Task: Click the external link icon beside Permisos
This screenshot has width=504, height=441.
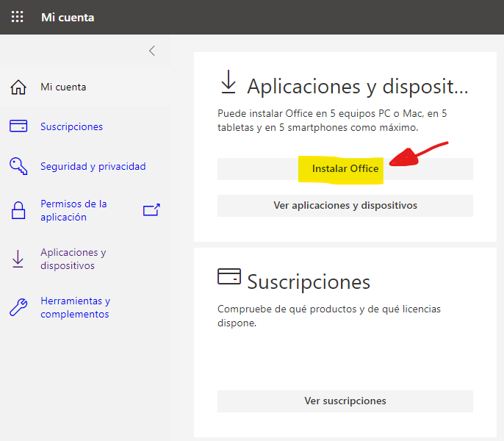Action: click(151, 210)
